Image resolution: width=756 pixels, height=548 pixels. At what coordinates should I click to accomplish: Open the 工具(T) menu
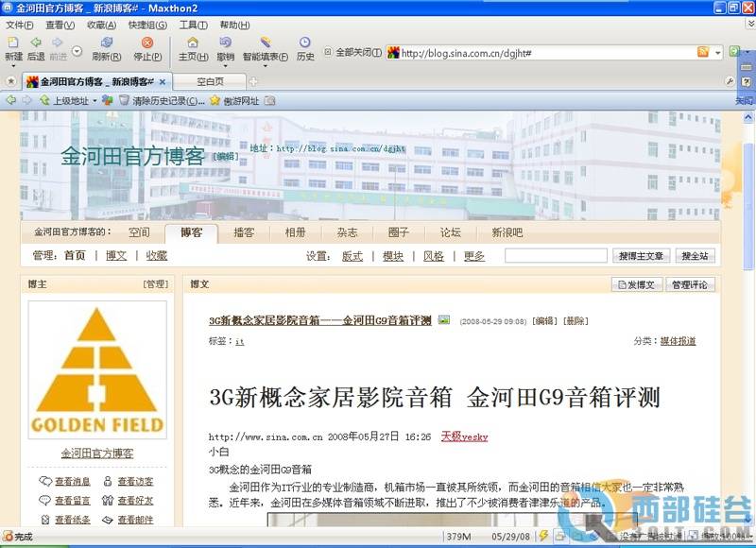pos(194,25)
